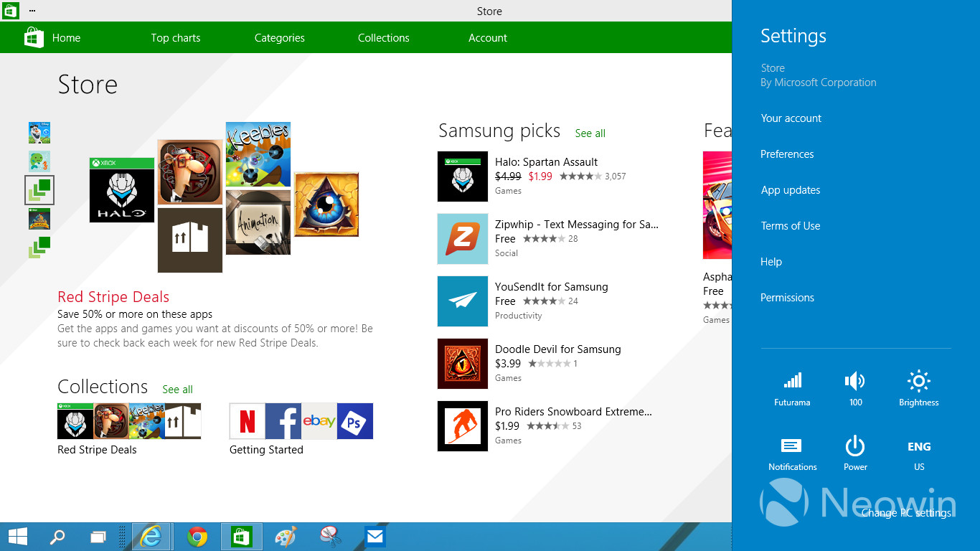View the Terms of Use
Viewport: 980px width, 551px height.
pyautogui.click(x=790, y=225)
